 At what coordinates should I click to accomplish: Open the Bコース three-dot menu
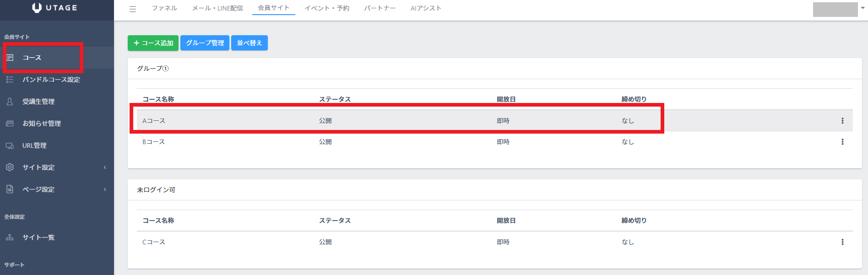click(842, 142)
